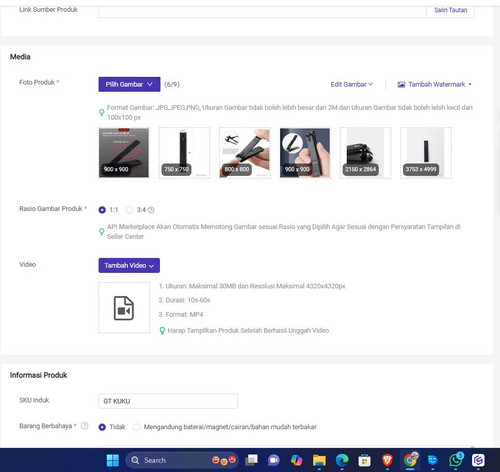The image size is (500, 472).
Task: Open the Tambah Video dropdown button
Action: (x=129, y=265)
